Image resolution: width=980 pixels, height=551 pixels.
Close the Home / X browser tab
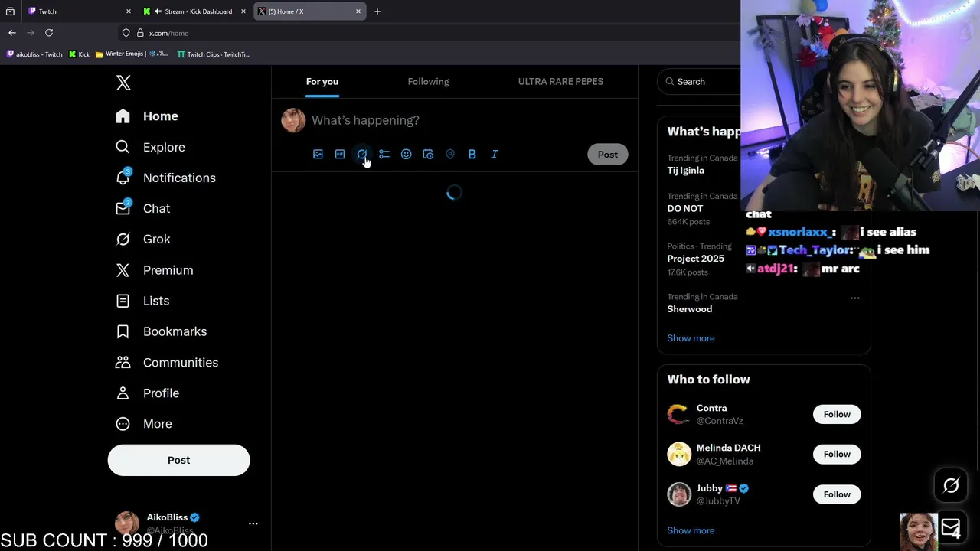click(x=358, y=11)
